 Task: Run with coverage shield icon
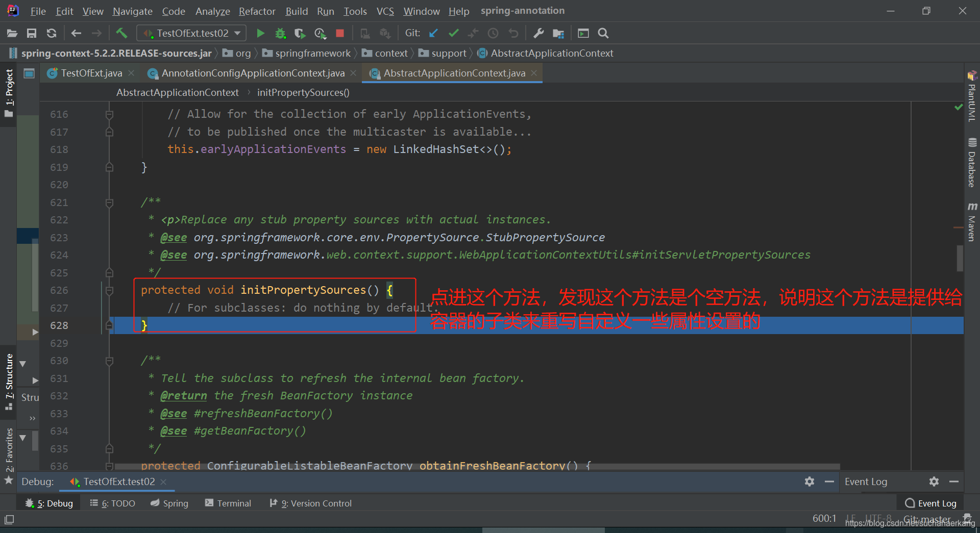(300, 33)
